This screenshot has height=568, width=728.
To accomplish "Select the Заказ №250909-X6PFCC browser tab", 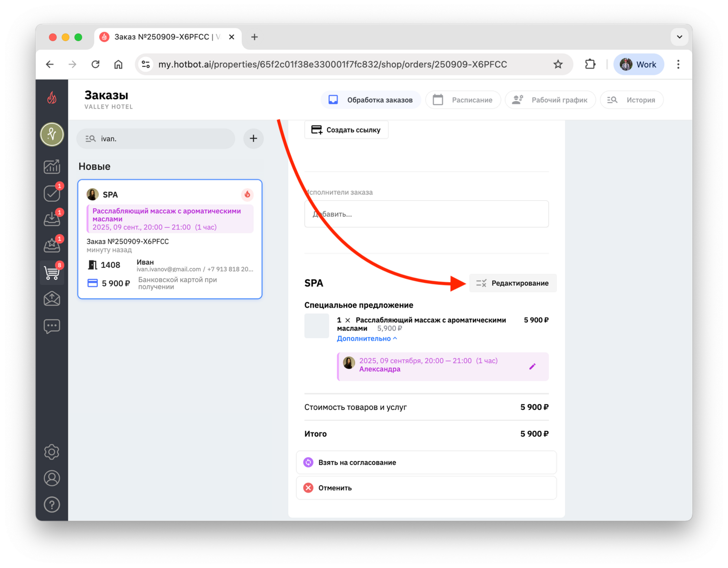I will [x=167, y=37].
